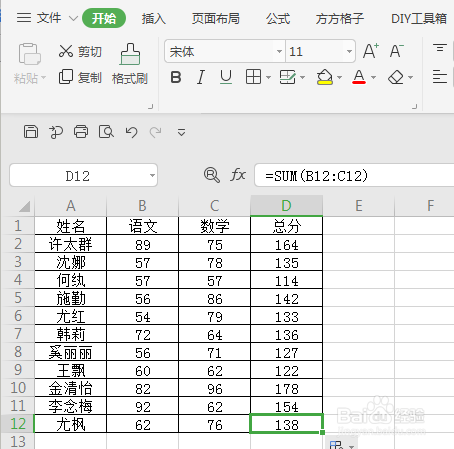
Task: Expand quick access toolbar customization arrow
Action: coord(181,133)
